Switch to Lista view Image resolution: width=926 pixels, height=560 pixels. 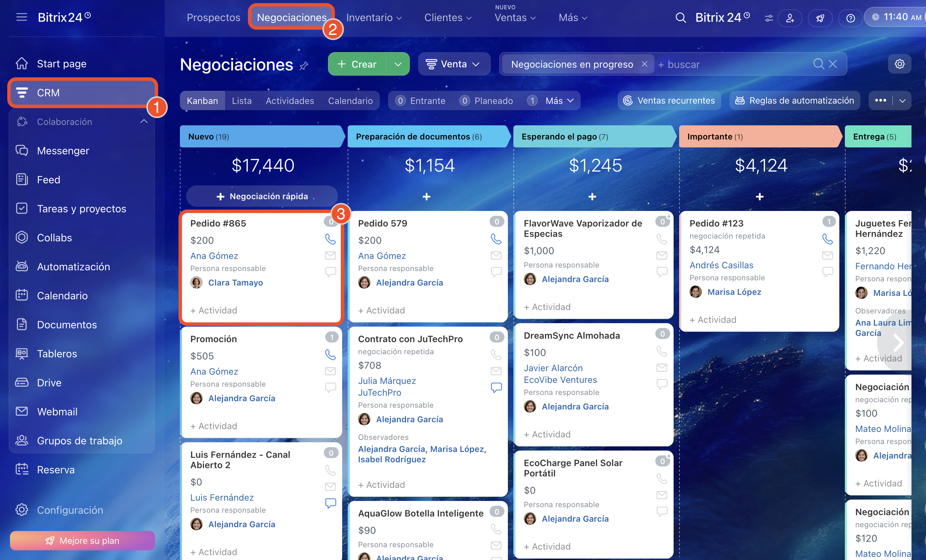pyautogui.click(x=242, y=101)
